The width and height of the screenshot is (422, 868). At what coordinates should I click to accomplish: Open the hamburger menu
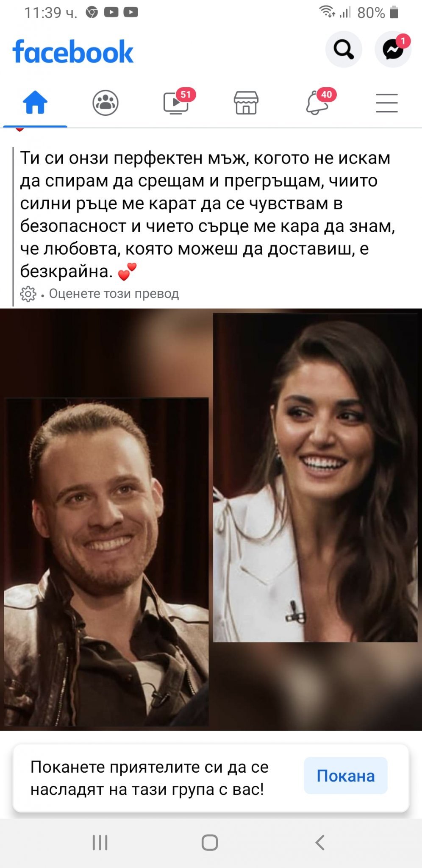click(387, 103)
